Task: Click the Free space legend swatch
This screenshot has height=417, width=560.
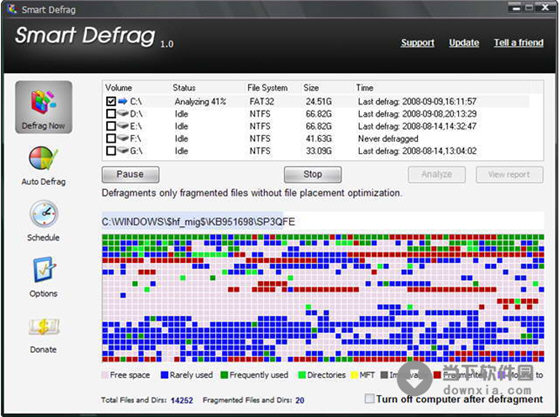Action: (x=105, y=375)
